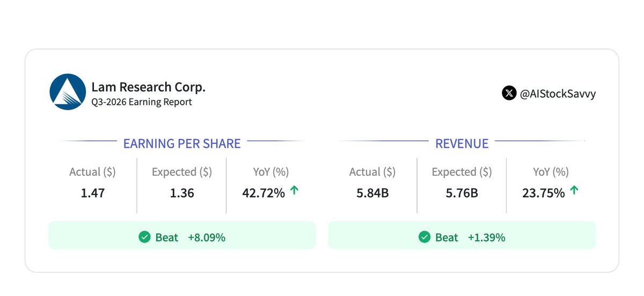Click the revenue expected value 5.76B

point(462,193)
